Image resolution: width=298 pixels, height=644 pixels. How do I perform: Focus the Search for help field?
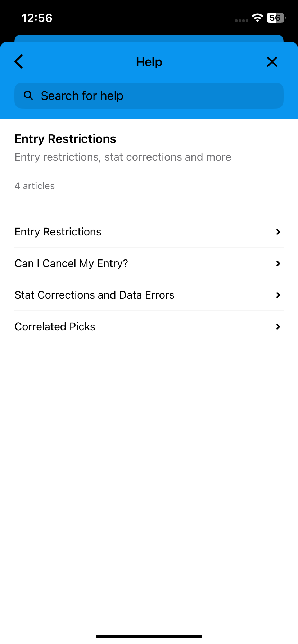[149, 96]
